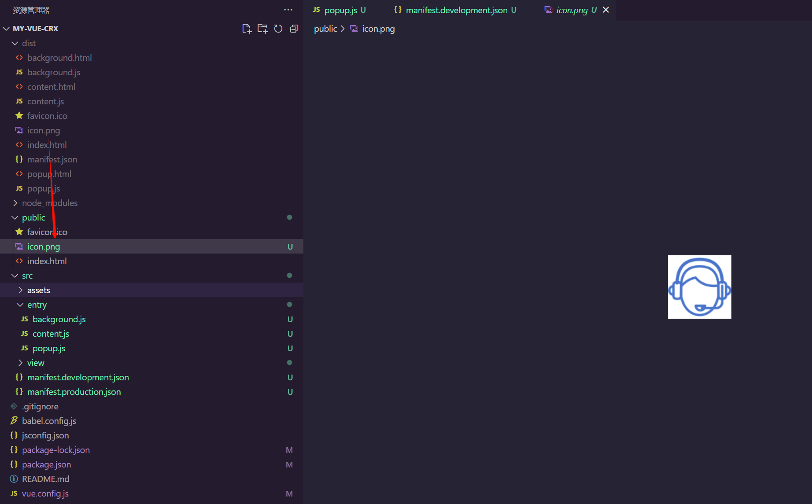This screenshot has width=812, height=504.
Task: Click the image icon beside public icon.png
Action: tap(19, 246)
